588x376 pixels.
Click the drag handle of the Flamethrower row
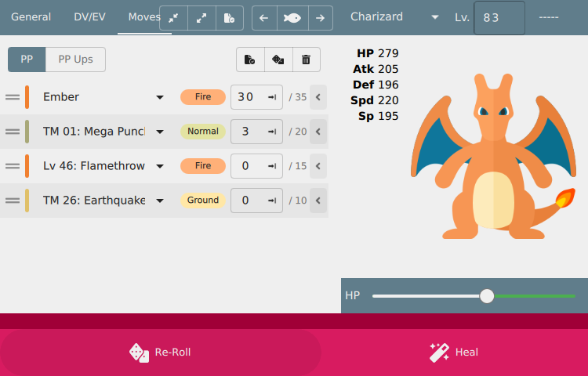click(x=13, y=166)
